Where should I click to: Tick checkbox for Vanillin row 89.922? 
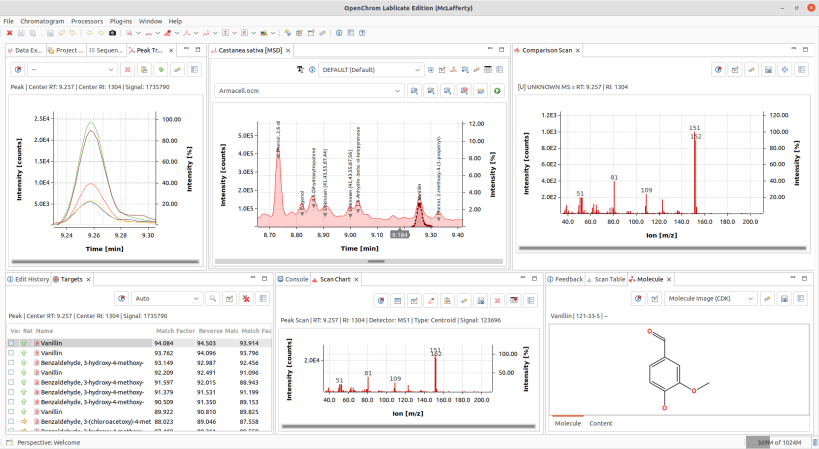click(x=11, y=412)
